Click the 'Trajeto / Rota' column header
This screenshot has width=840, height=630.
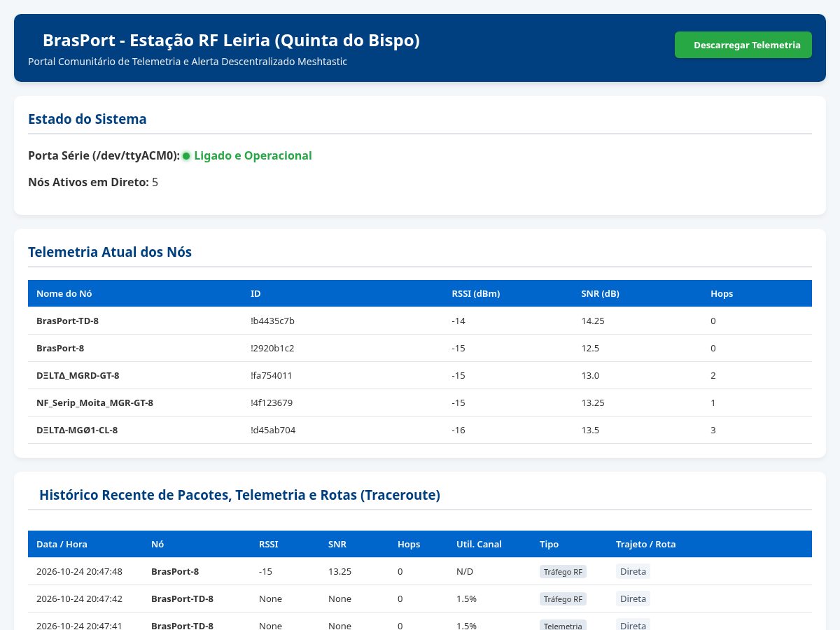tap(646, 544)
